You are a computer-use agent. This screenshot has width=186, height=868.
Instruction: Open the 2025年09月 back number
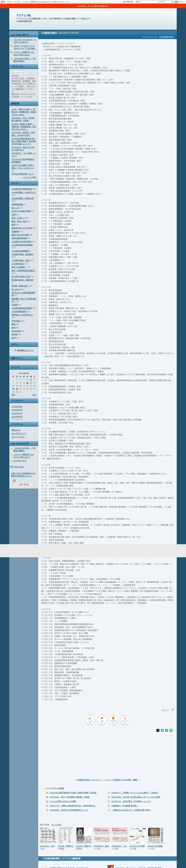pos(17,407)
